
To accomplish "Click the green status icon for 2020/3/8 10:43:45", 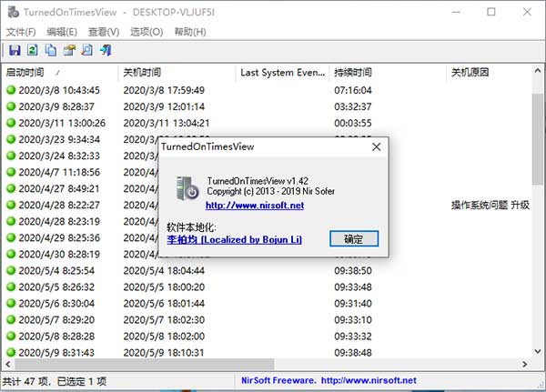I will coord(11,90).
